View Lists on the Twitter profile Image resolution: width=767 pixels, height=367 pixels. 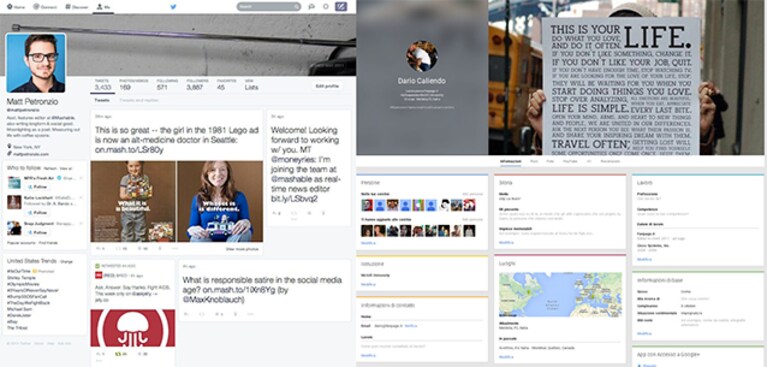251,85
